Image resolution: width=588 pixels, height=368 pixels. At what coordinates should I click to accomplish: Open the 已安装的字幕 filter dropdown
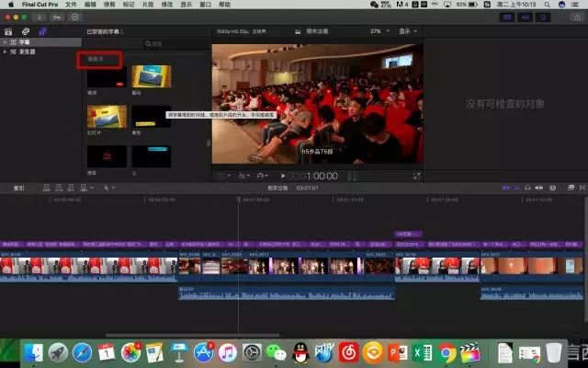105,31
